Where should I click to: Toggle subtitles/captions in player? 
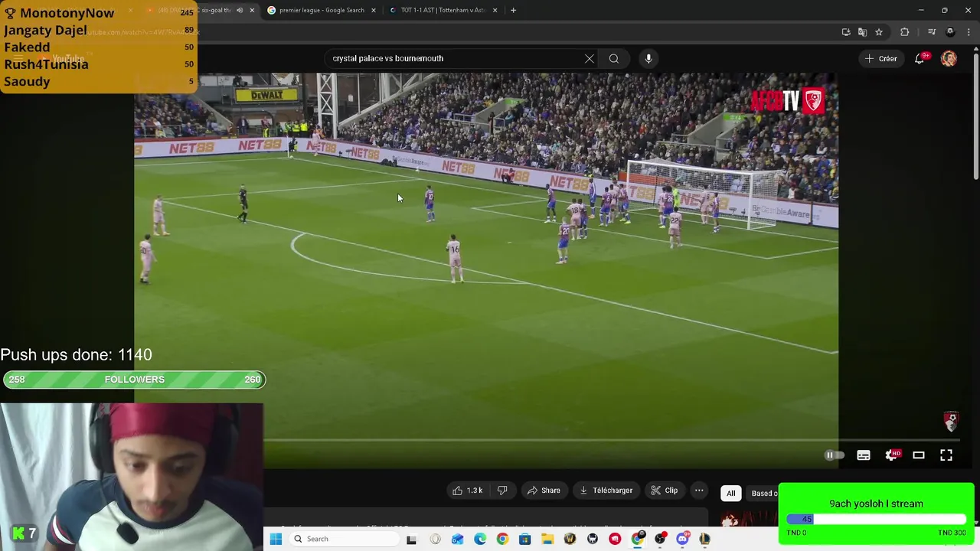click(864, 455)
